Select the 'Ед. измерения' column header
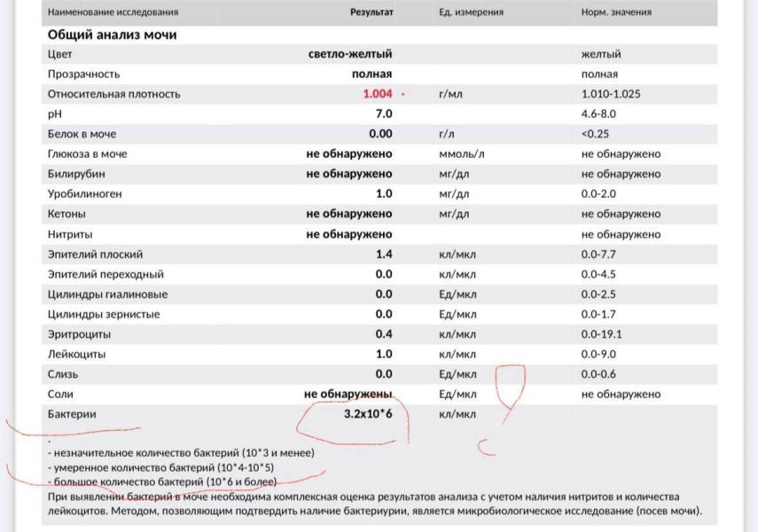The image size is (758, 532). pos(471,12)
